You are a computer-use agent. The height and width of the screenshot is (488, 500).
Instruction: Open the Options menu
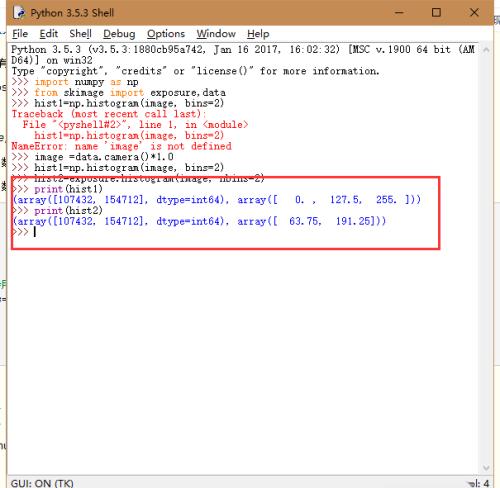coord(166,34)
